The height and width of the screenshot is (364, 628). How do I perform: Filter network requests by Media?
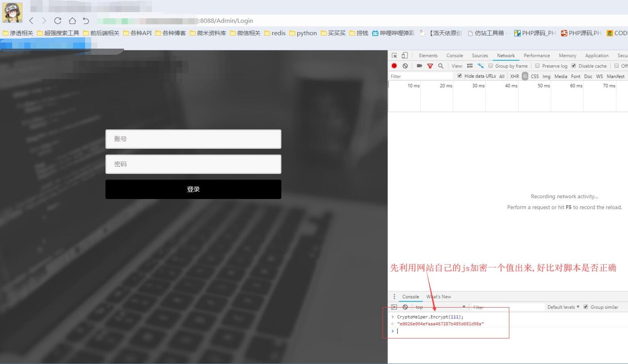tap(561, 76)
